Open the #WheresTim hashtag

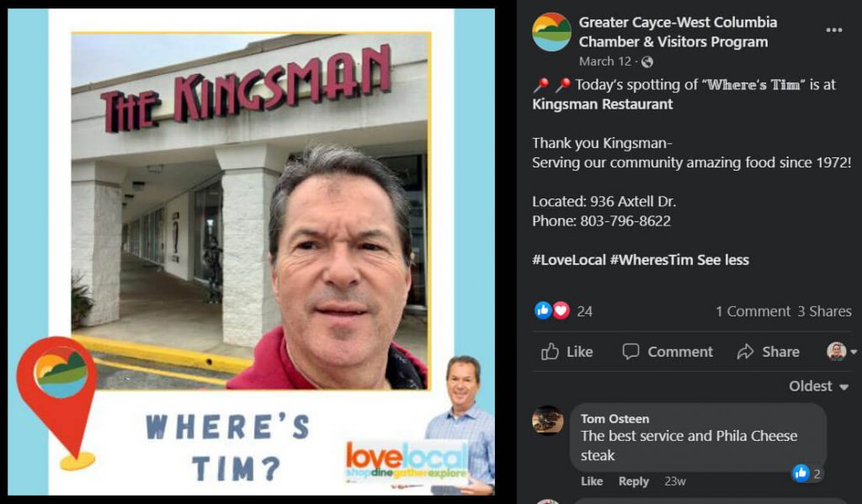652,260
